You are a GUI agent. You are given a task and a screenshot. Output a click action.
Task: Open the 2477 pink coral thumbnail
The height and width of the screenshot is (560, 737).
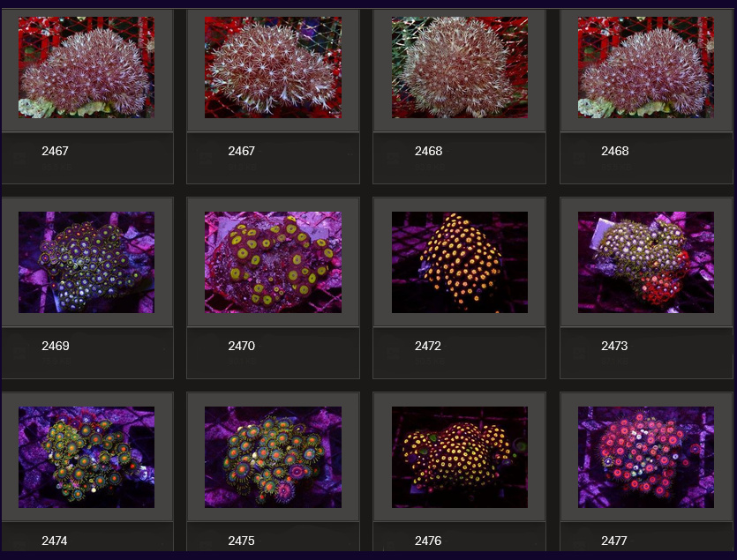pos(646,457)
